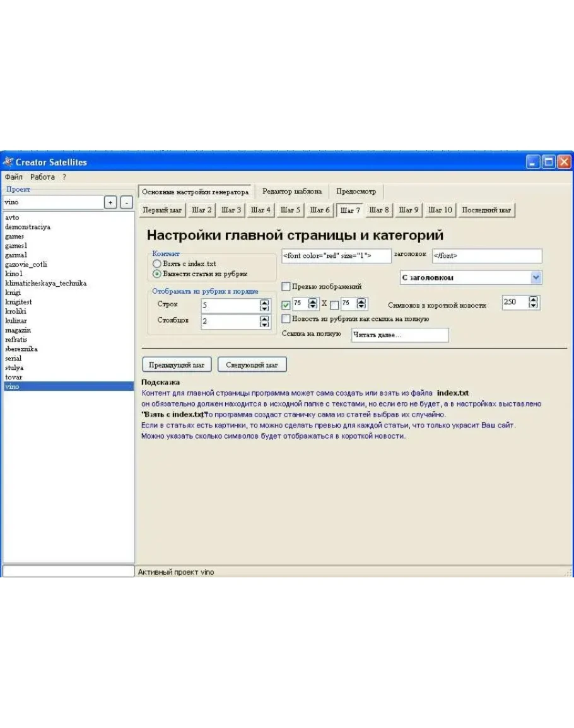Switch to the "Предосмотр" tab

(356, 192)
